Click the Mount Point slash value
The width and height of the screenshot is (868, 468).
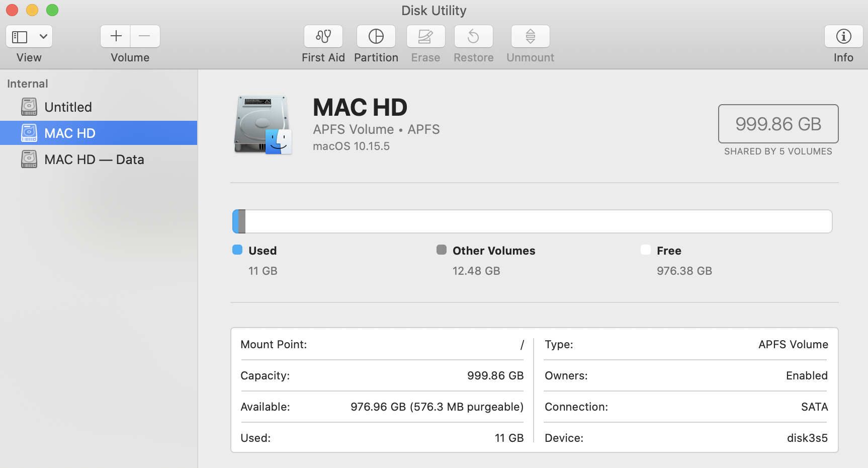[x=522, y=345]
